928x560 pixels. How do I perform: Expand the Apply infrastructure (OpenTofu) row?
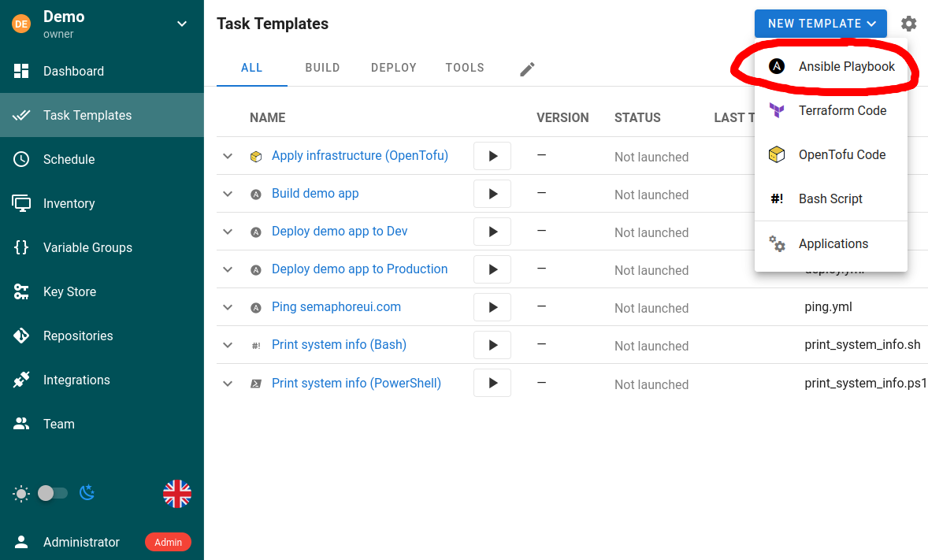(228, 156)
